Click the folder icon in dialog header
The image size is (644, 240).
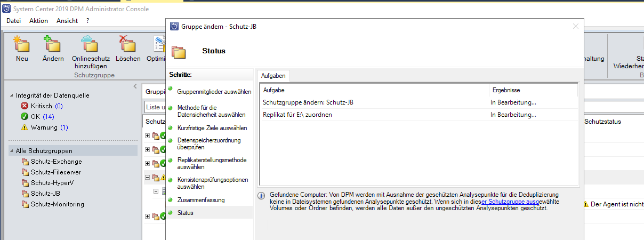pos(179,51)
